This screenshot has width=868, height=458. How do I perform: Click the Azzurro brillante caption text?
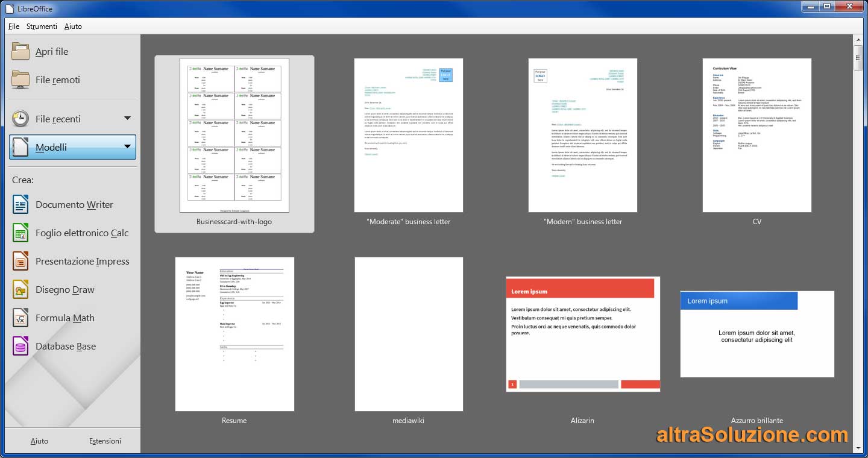pyautogui.click(x=757, y=421)
